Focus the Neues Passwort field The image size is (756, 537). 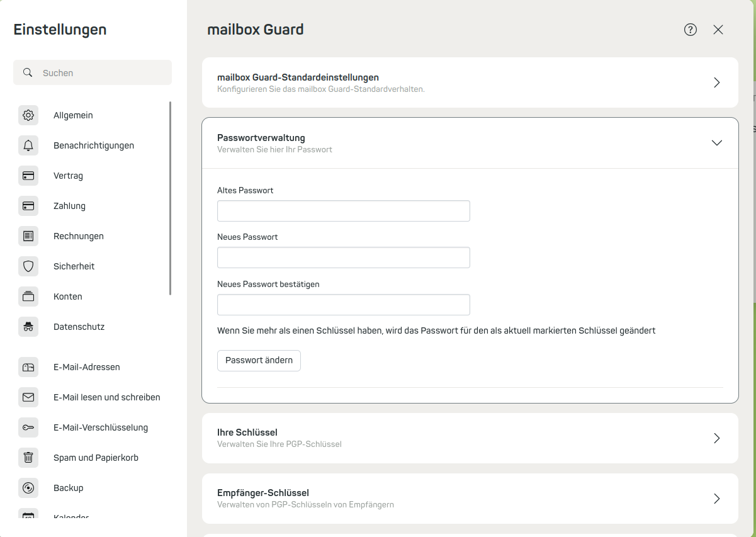(344, 257)
